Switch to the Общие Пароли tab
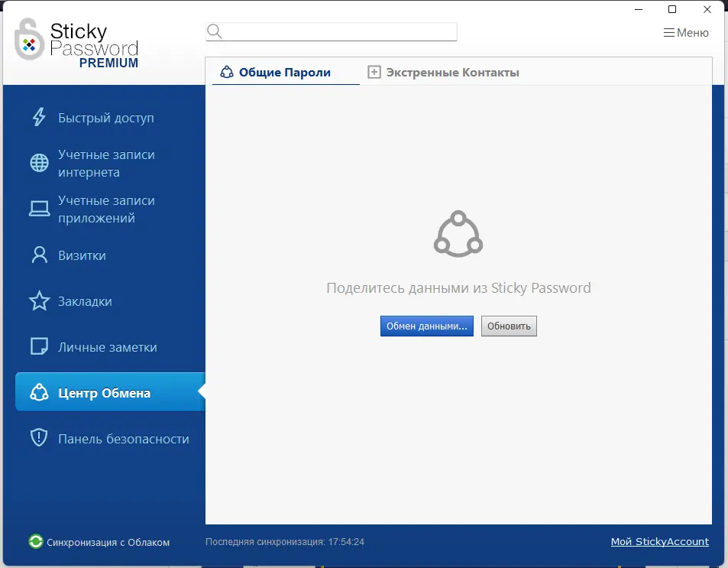The image size is (728, 568). click(275, 73)
